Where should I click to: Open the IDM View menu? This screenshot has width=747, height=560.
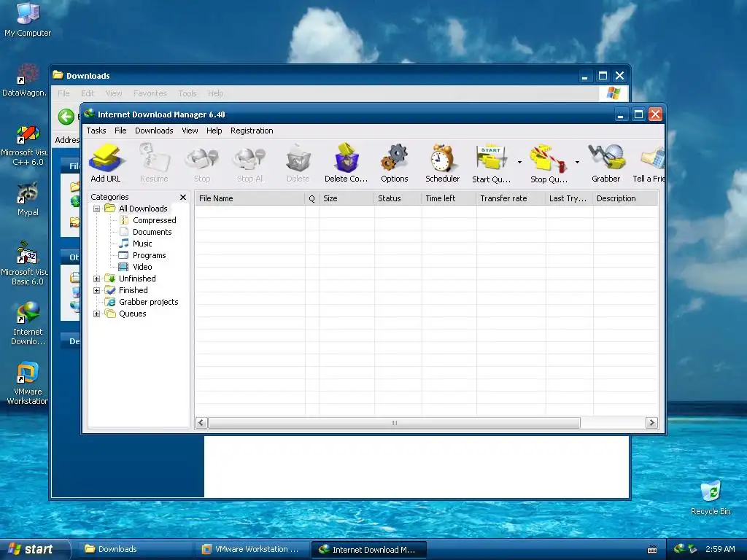tap(190, 131)
